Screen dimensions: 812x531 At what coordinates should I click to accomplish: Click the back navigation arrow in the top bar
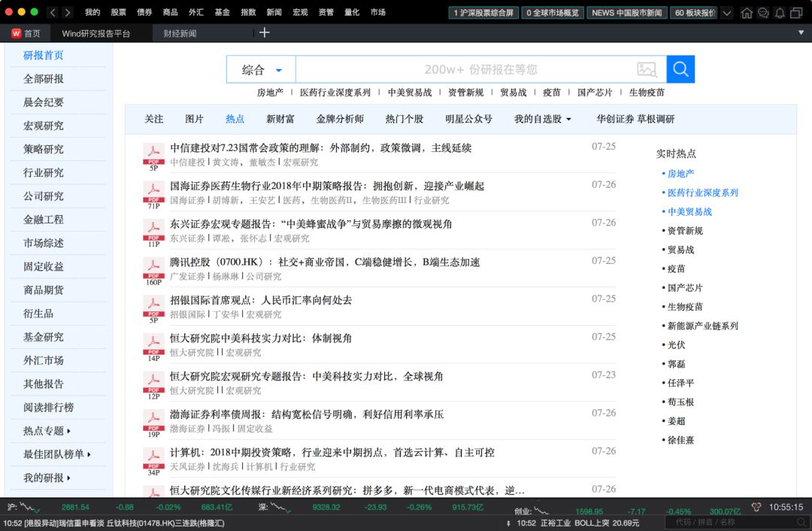51,12
